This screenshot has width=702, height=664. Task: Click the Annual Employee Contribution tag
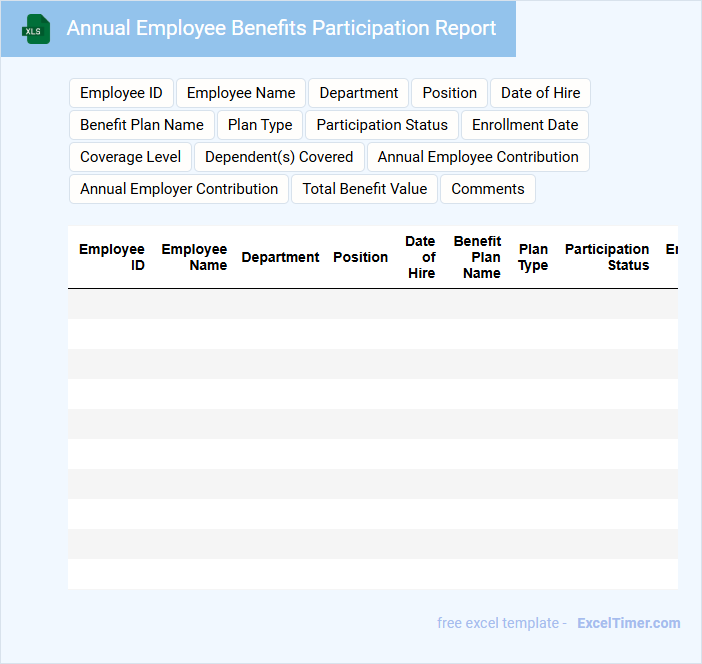pyautogui.click(x=478, y=157)
